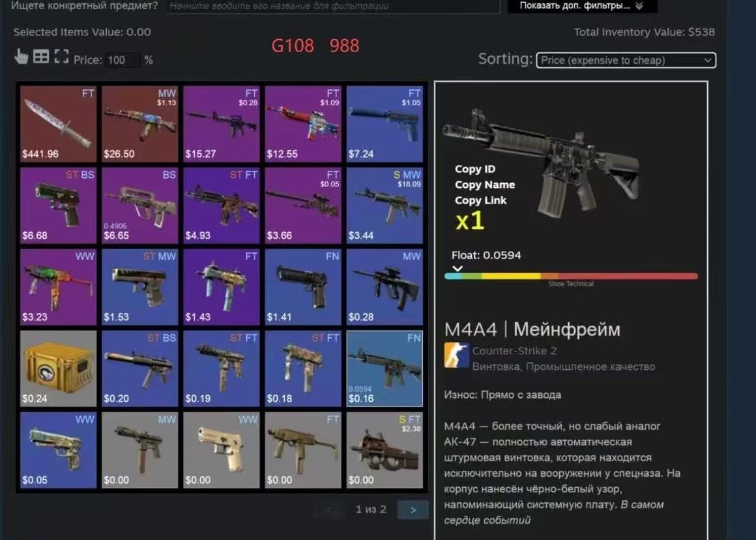The height and width of the screenshot is (540, 756).
Task: Click the float wear color bar
Action: [x=571, y=276]
